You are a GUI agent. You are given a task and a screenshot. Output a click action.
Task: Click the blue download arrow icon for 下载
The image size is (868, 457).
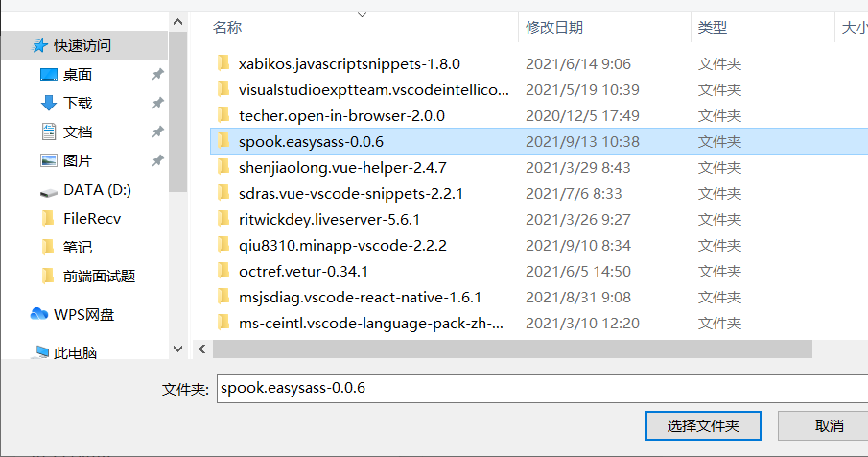[49, 103]
